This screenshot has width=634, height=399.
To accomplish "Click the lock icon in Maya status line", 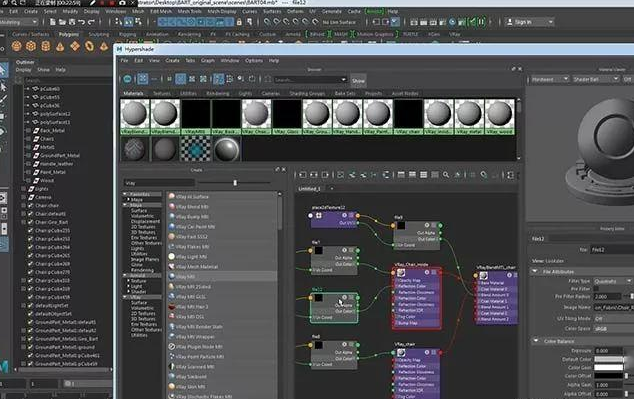I will point(239,22).
